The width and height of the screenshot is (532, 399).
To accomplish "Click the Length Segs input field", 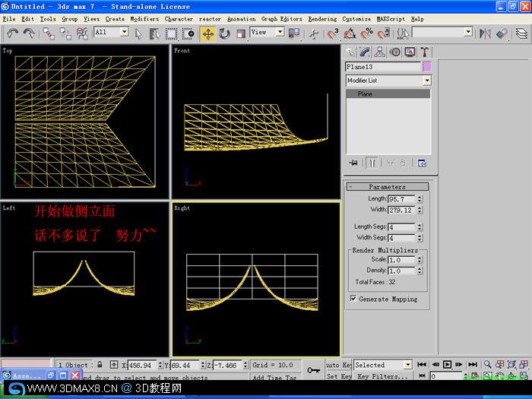I will [401, 227].
